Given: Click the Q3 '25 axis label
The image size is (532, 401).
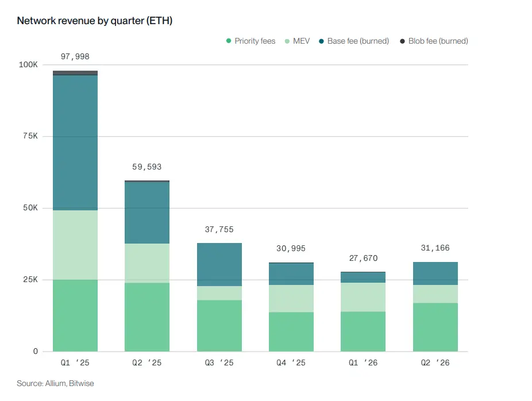Looking at the screenshot, I should click(x=219, y=363).
